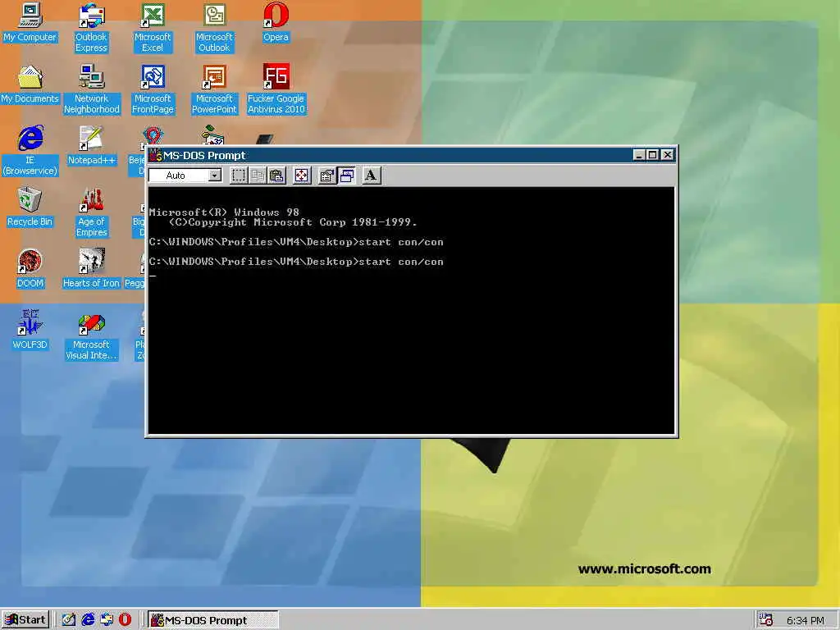Close the MS-DOS Prompt window
The width and height of the screenshot is (840, 630).
(x=667, y=155)
